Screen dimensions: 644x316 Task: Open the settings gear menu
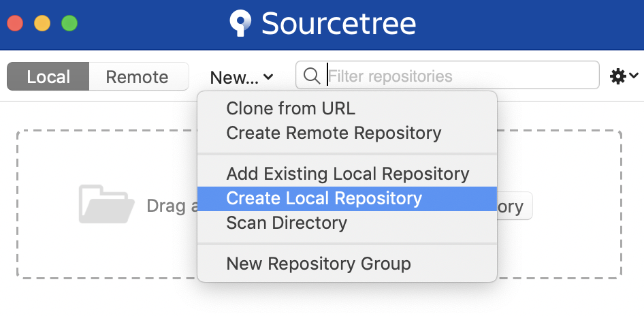pos(624,76)
